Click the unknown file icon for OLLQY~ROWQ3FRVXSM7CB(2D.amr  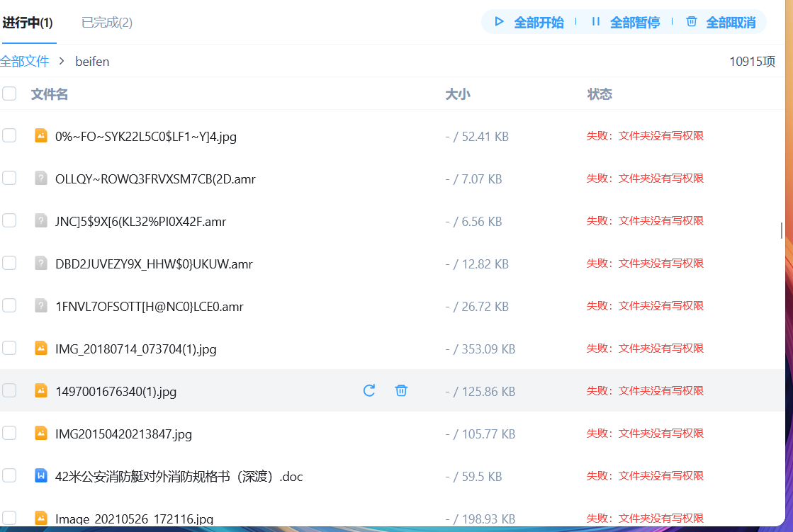(41, 178)
